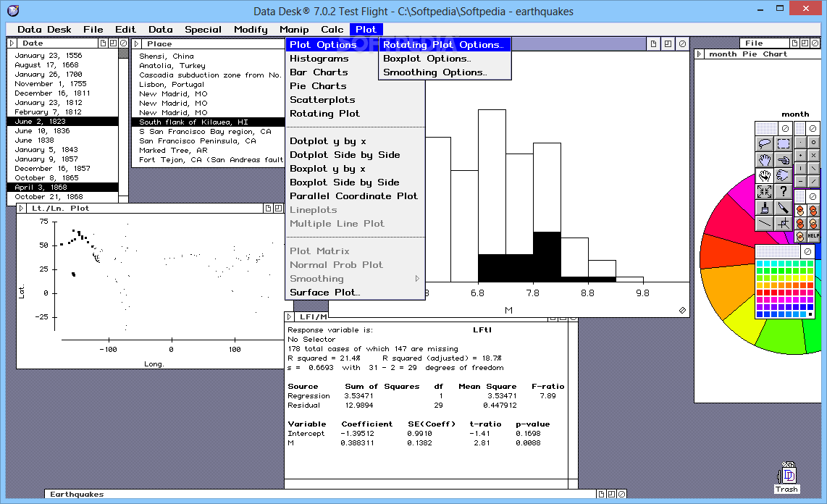This screenshot has width=827, height=504.
Task: Close the Date window with its circle-slash box
Action: [x=123, y=43]
